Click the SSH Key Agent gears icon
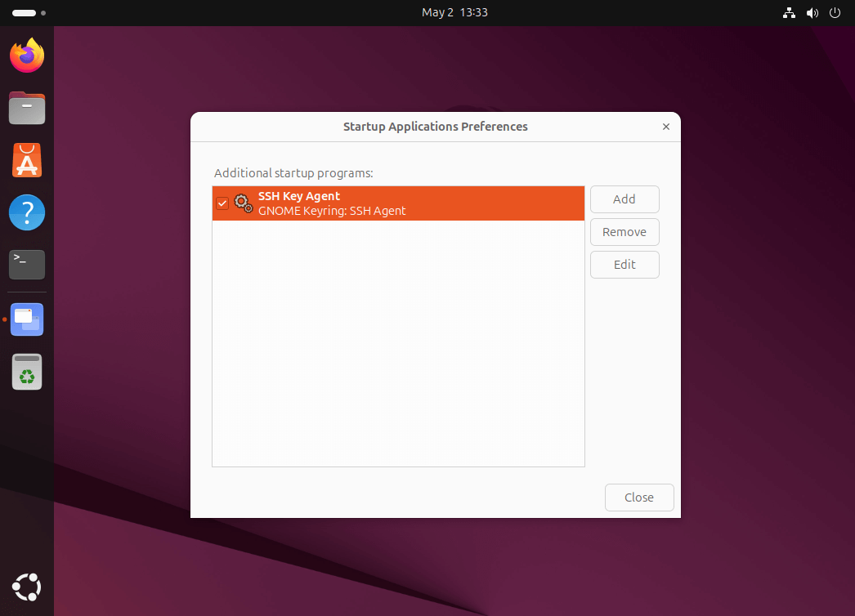 point(244,203)
